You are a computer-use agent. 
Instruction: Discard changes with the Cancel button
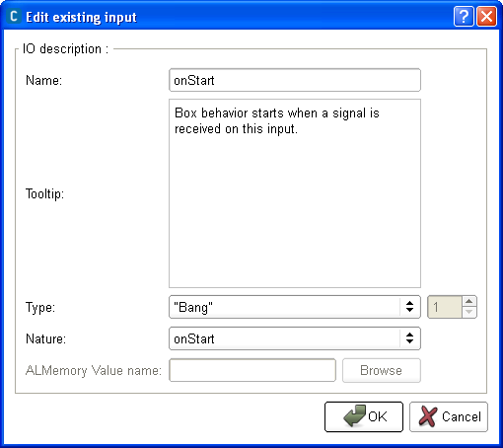tap(449, 416)
